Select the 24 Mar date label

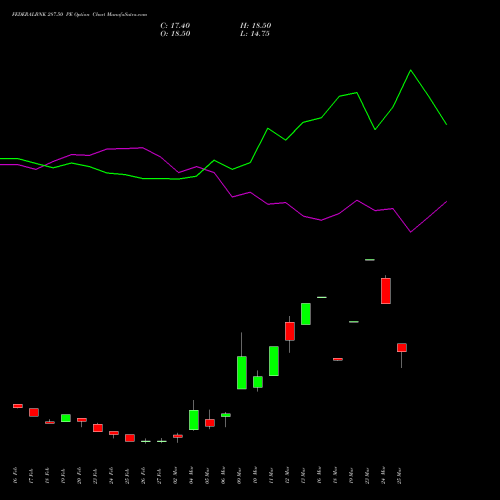(383, 476)
